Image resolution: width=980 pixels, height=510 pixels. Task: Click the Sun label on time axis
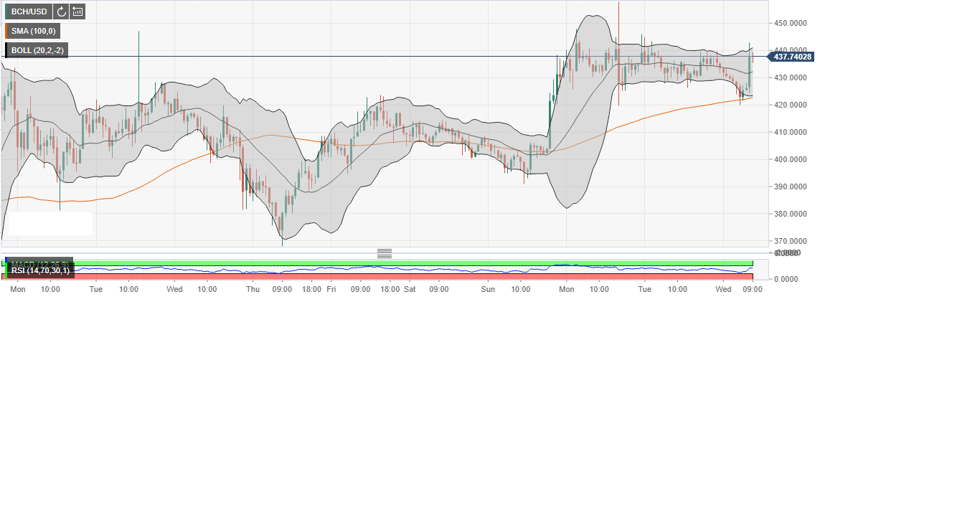tap(488, 289)
